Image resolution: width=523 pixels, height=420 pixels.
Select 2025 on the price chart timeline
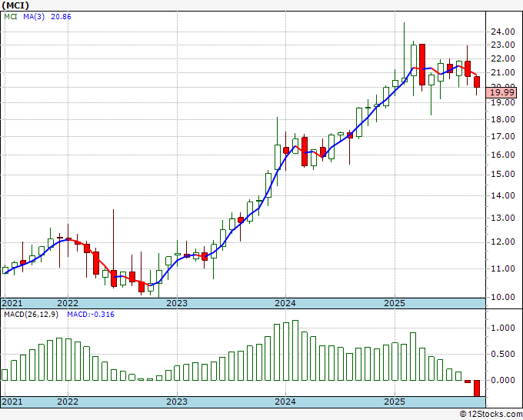[x=394, y=303]
